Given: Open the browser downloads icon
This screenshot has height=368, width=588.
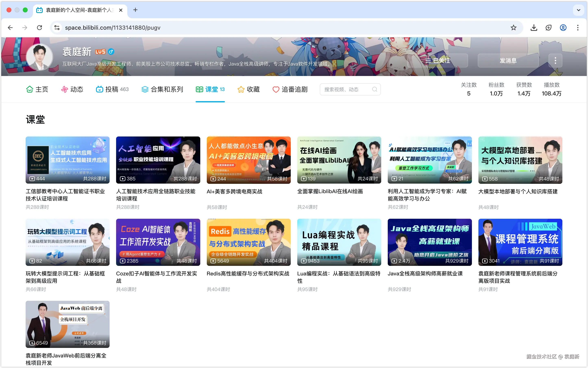Looking at the screenshot, I should coord(534,28).
